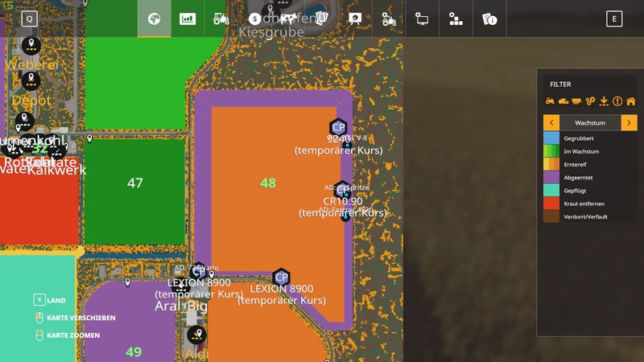Click the blue Gegrubbert color swatch

click(551, 139)
